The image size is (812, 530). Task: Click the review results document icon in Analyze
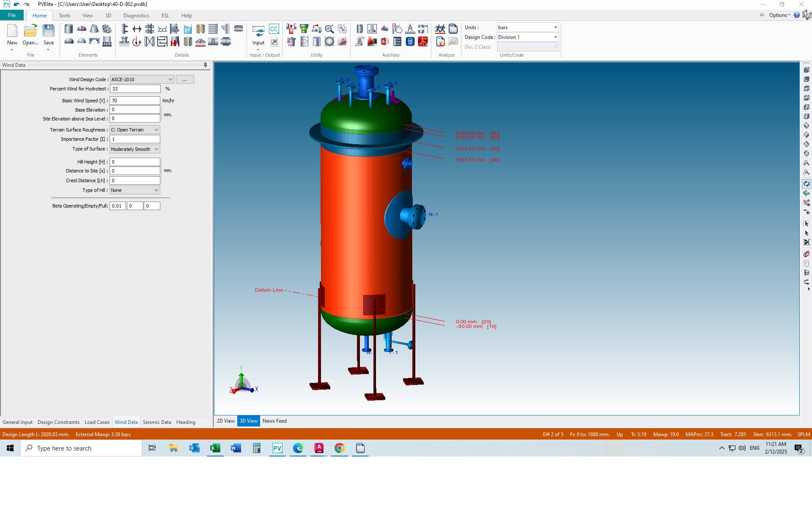point(453,29)
